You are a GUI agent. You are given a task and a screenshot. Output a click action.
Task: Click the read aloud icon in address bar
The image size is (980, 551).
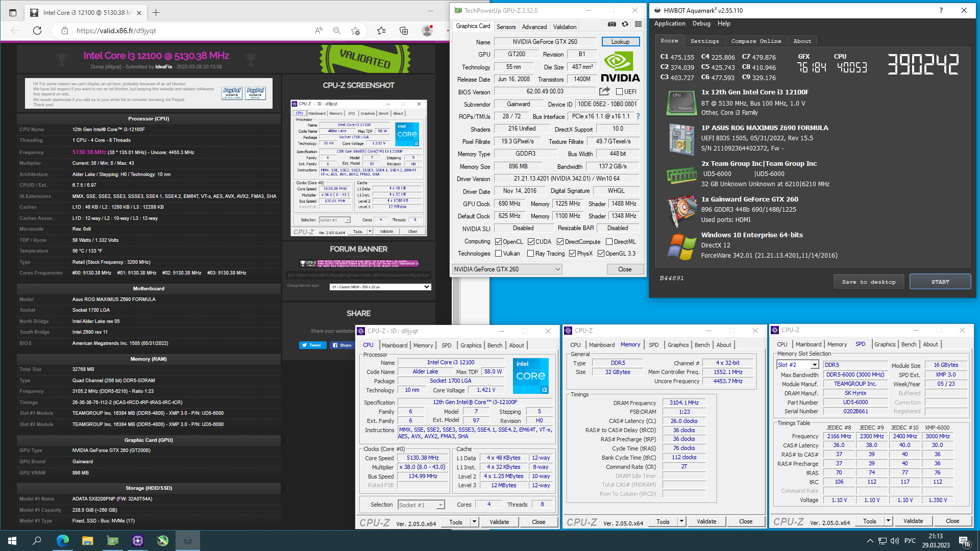tap(318, 31)
